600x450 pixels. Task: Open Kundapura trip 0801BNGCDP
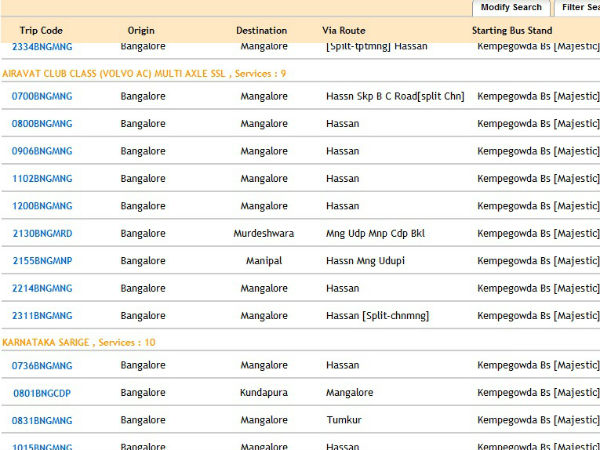click(x=42, y=393)
